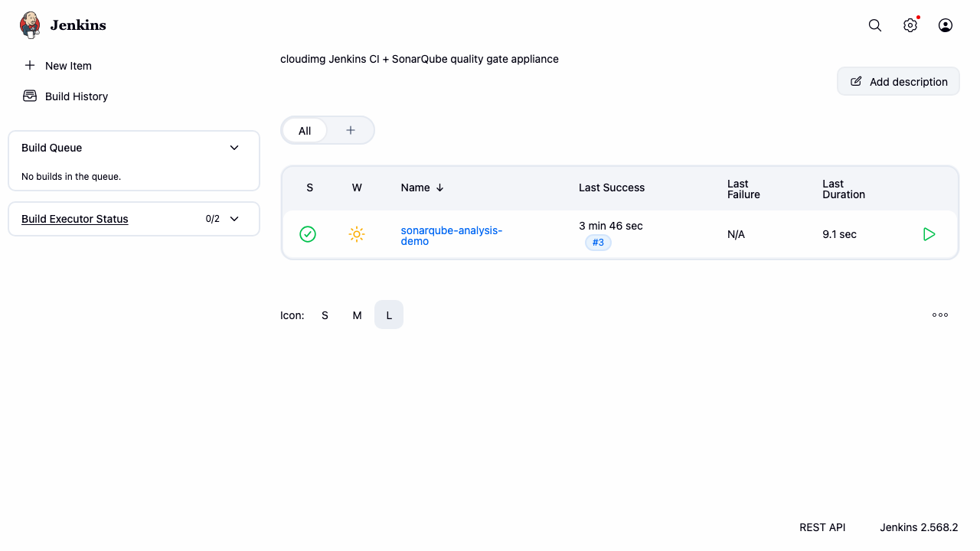Sort by Last Duration column header

844,189
